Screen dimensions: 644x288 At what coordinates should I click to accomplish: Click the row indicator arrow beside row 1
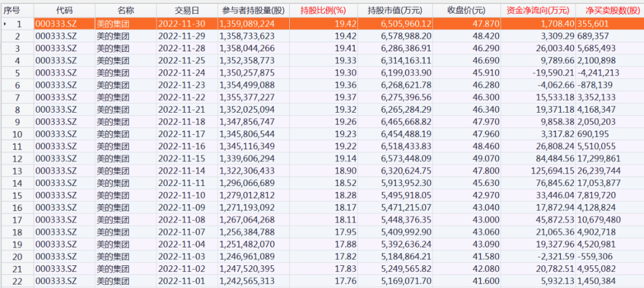tap(5, 24)
